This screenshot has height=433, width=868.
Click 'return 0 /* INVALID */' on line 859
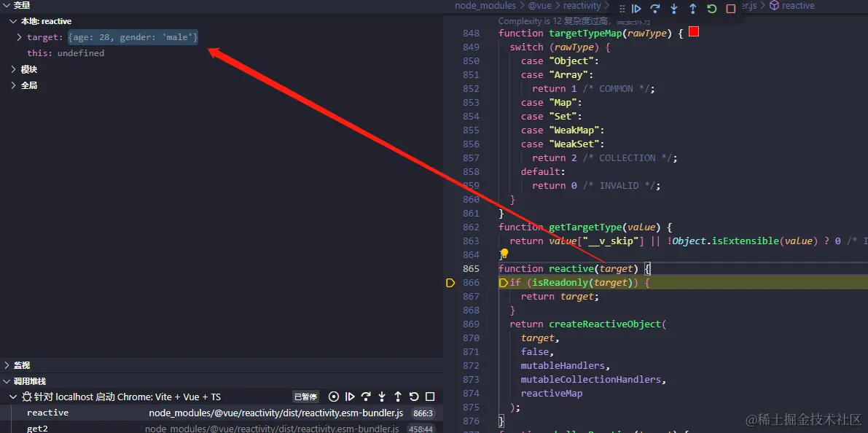click(x=596, y=185)
